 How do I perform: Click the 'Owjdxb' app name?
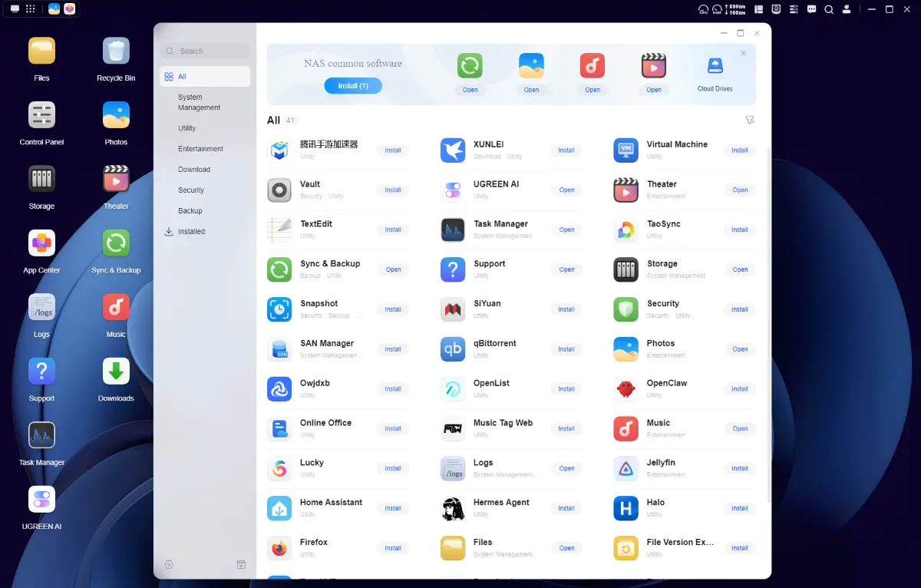pyautogui.click(x=315, y=383)
